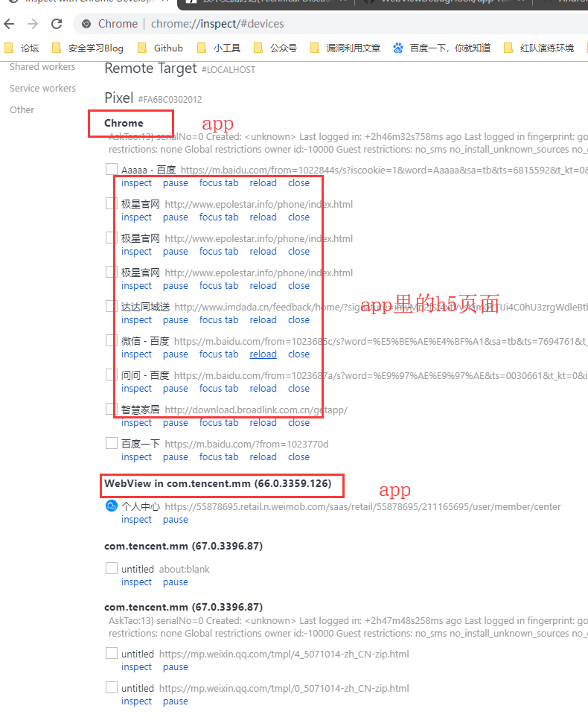The height and width of the screenshot is (726, 588).
Task: Reload the 百度一下 page
Action: (x=263, y=457)
